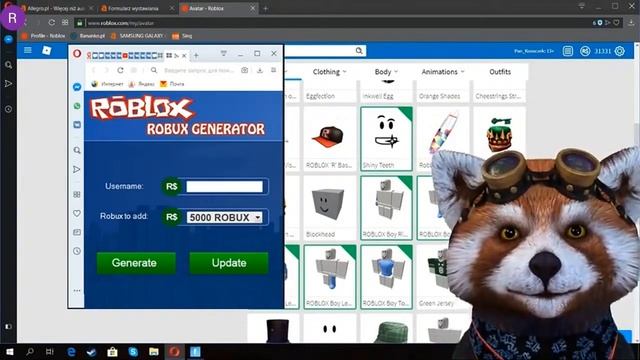This screenshot has width=640, height=360.
Task: Open the Body dropdown tab
Action: pyautogui.click(x=386, y=72)
